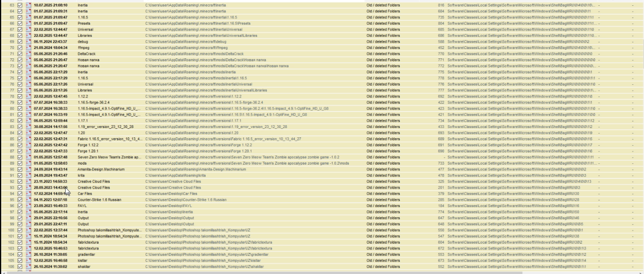Image resolution: width=644 pixels, height=274 pixels.
Task: Click the icon beside Counter-Strike 1.6 Russian
Action: [28, 200]
